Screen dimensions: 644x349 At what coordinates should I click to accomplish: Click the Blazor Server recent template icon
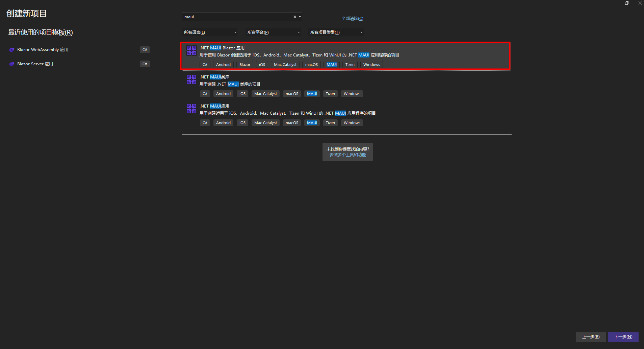12,64
